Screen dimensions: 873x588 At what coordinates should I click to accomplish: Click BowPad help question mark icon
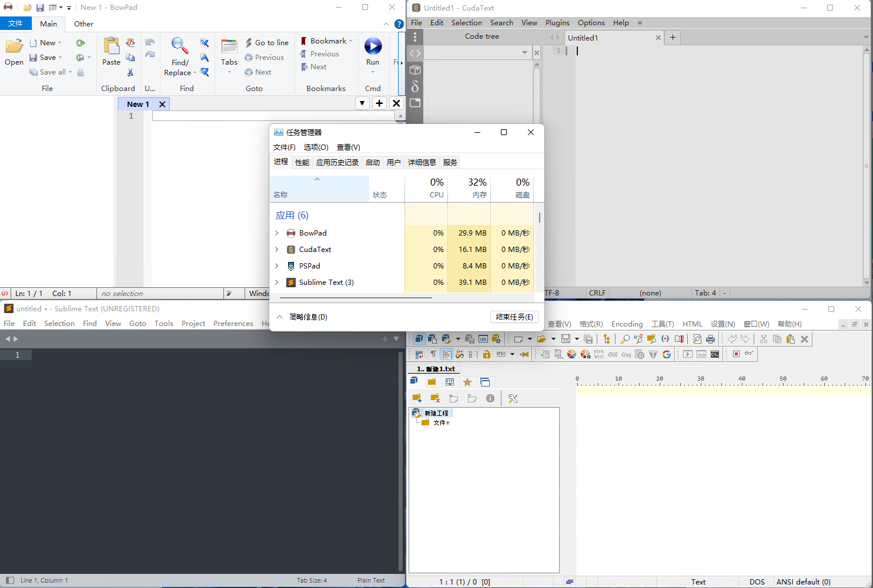coord(399,24)
